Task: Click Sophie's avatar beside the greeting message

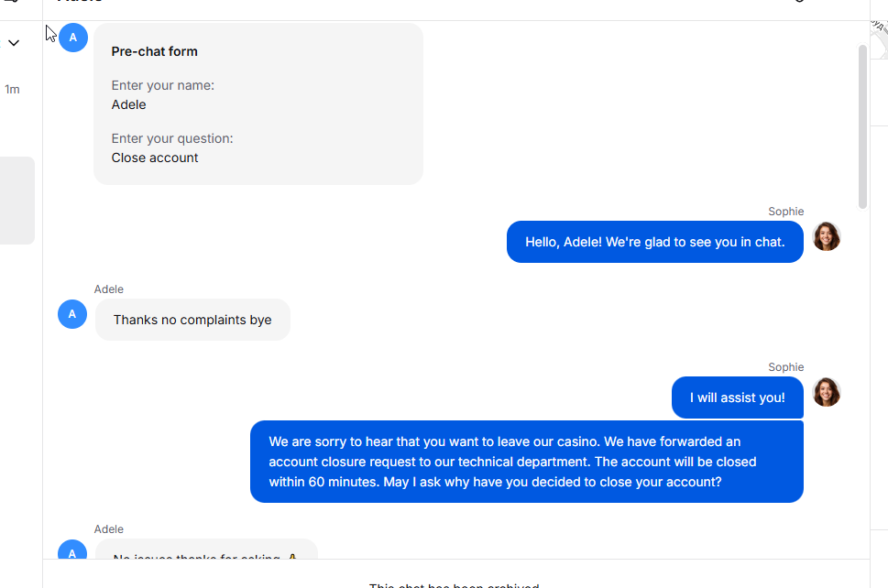Action: (x=826, y=236)
